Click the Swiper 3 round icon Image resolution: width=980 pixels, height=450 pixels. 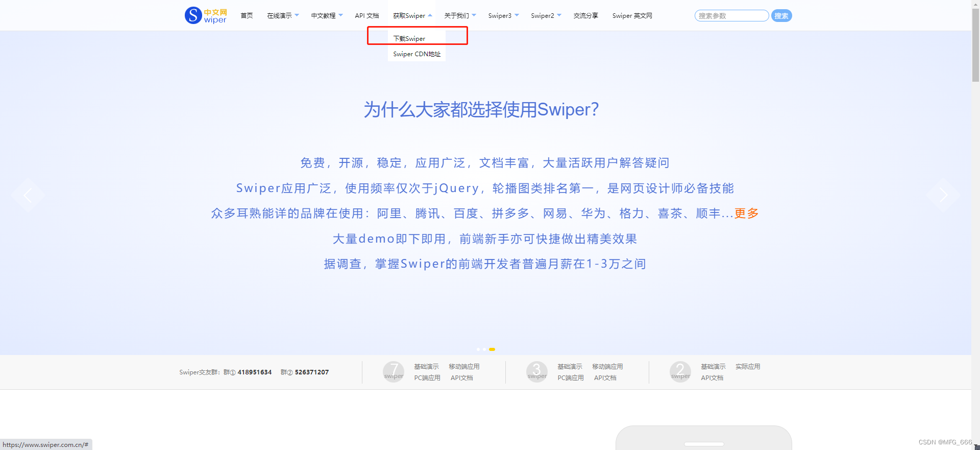537,372
